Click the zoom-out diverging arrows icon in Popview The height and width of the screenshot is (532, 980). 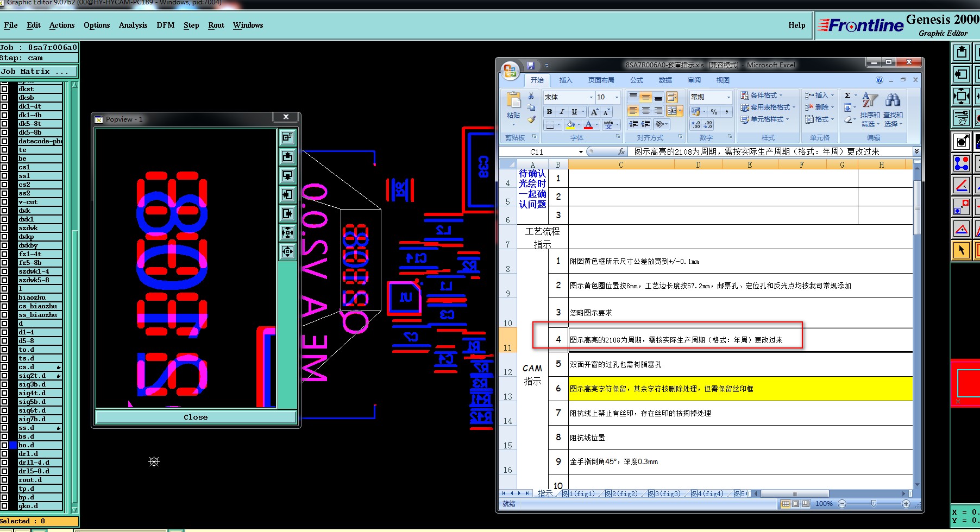click(288, 252)
